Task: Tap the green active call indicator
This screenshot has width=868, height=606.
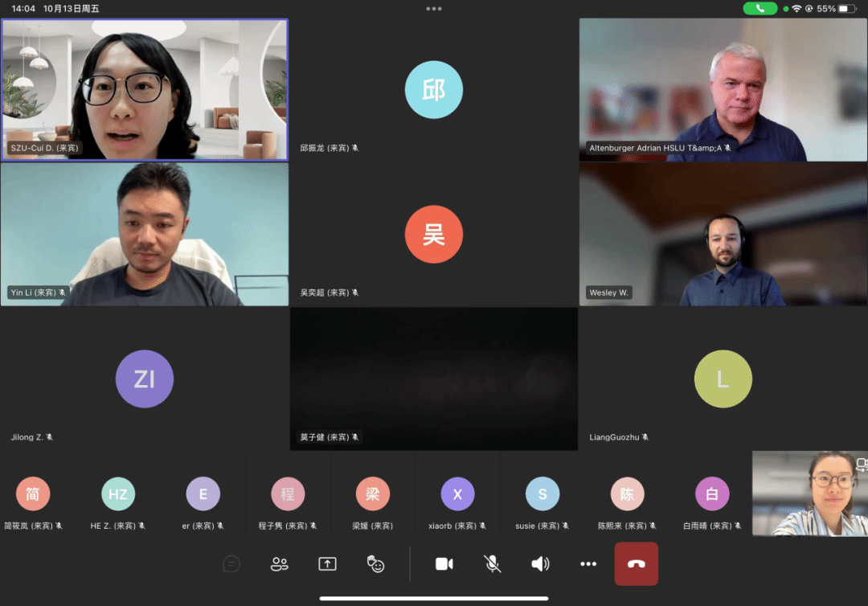Action: tap(759, 9)
